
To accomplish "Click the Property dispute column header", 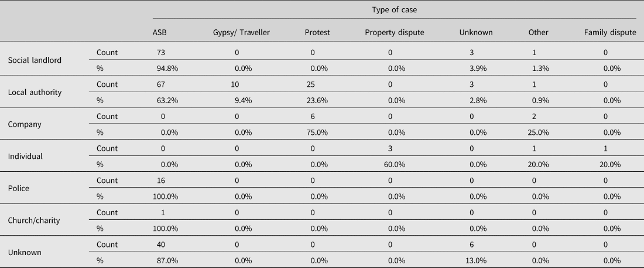I will click(395, 32).
